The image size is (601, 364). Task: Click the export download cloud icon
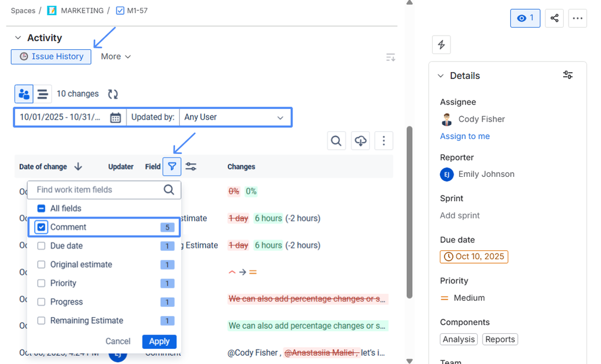tap(360, 141)
